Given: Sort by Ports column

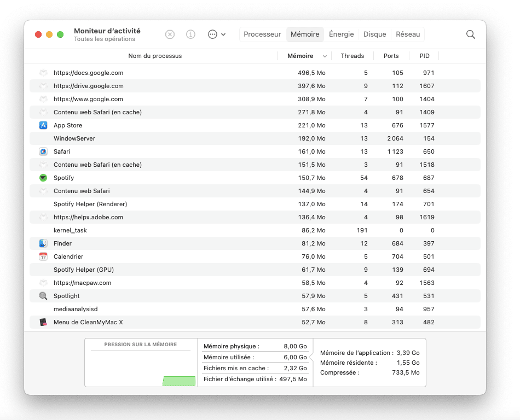Looking at the screenshot, I should coord(391,56).
